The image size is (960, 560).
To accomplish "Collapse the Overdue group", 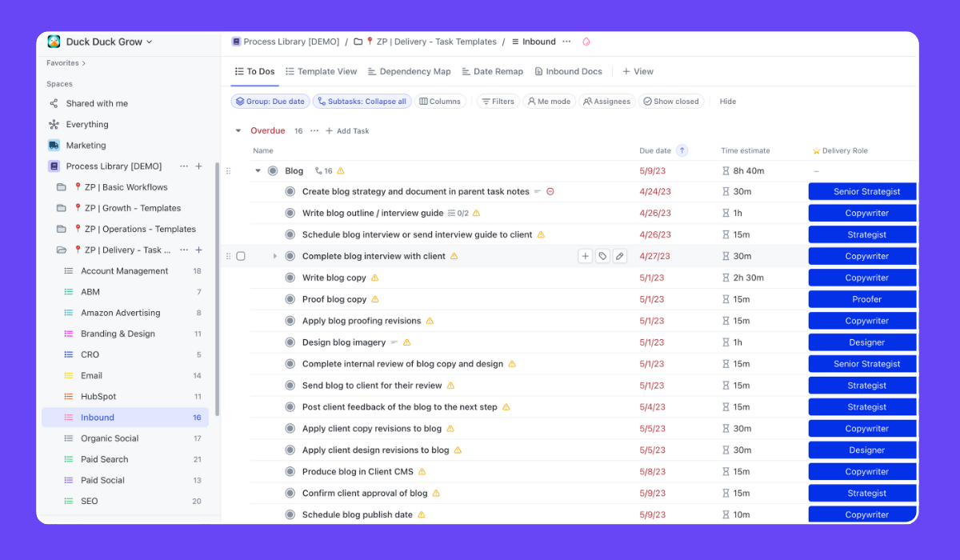I will (x=238, y=130).
